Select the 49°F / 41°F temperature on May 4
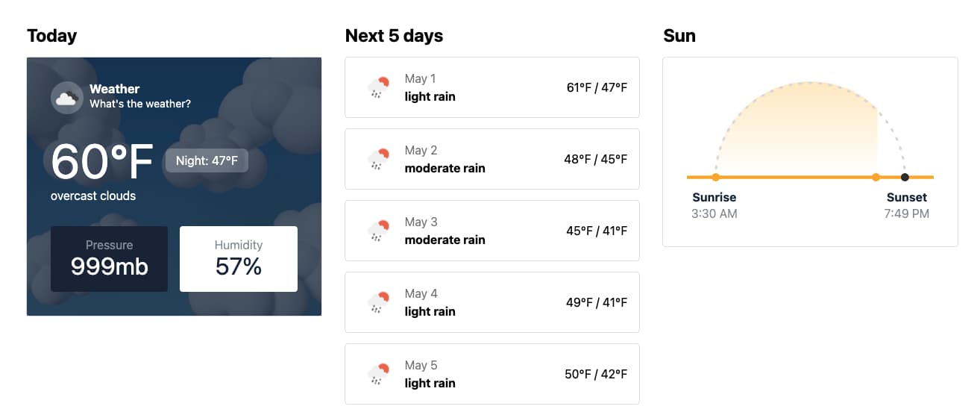This screenshot has width=980, height=412. pyautogui.click(x=597, y=302)
